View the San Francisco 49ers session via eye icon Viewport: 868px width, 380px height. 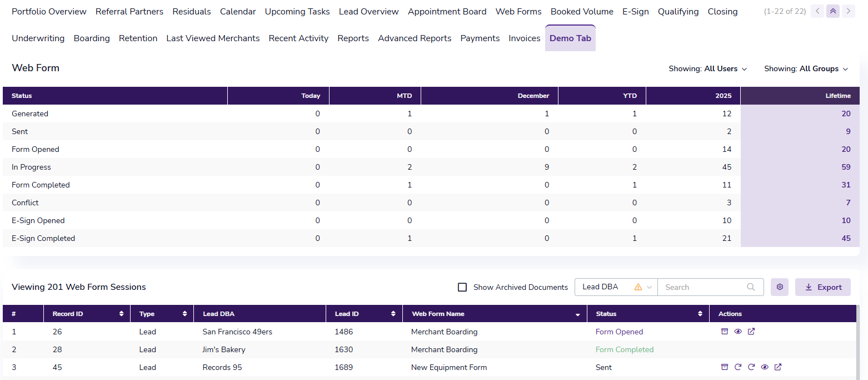click(x=738, y=332)
